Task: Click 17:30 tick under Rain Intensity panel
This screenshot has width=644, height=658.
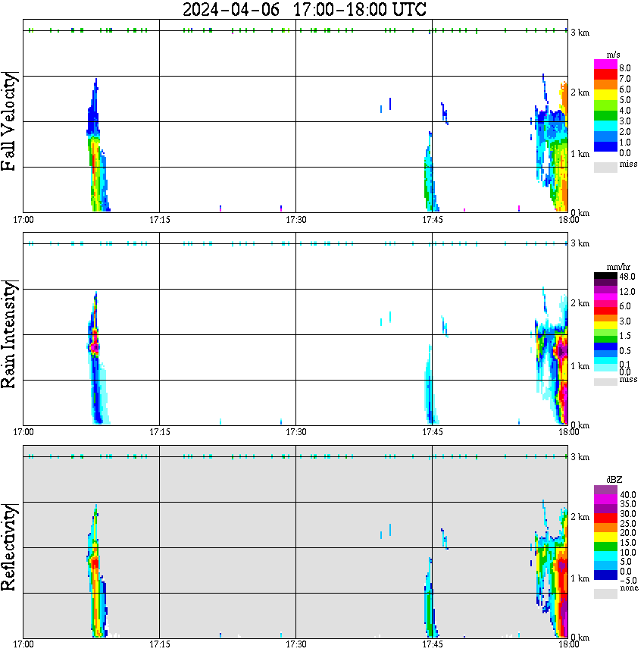Action: [296, 432]
